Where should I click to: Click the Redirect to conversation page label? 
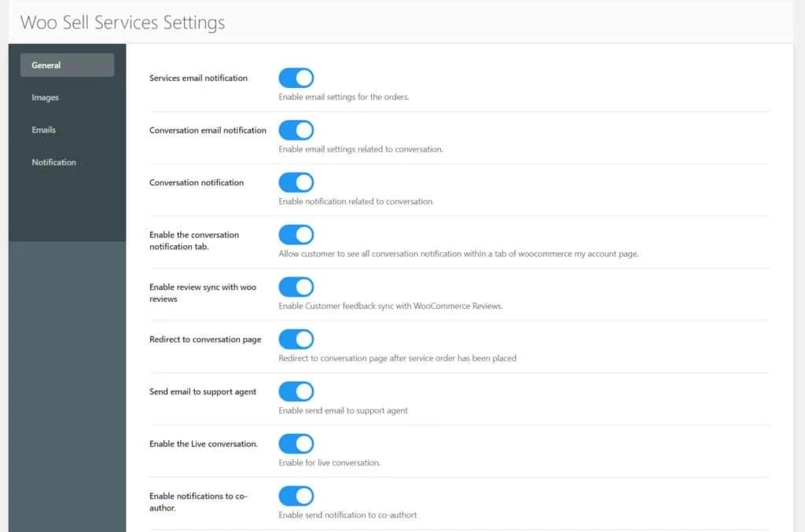point(205,339)
